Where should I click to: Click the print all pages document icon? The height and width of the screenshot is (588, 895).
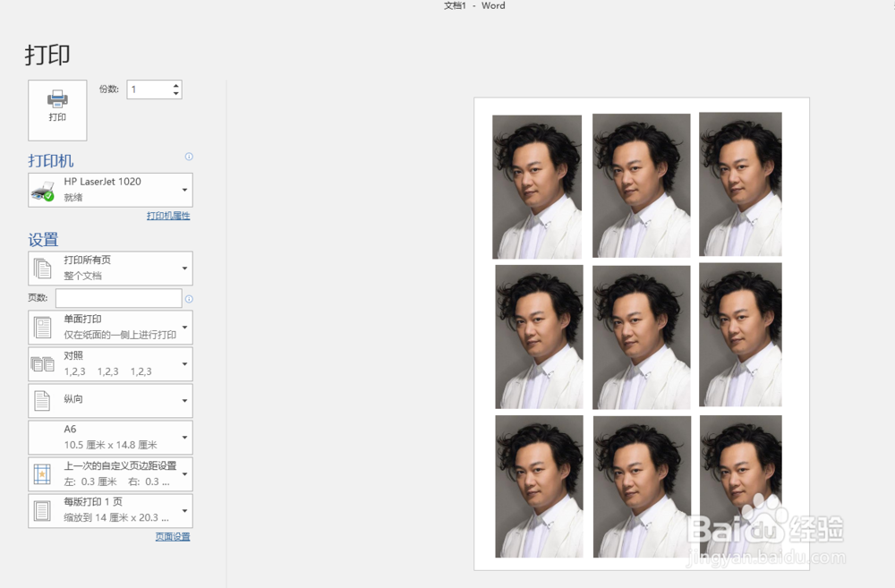pos(42,268)
